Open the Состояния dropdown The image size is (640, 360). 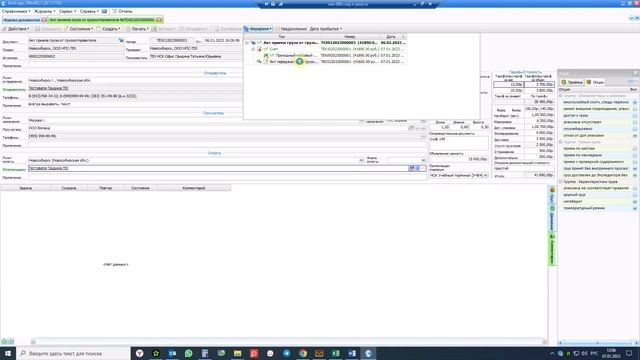(79, 29)
